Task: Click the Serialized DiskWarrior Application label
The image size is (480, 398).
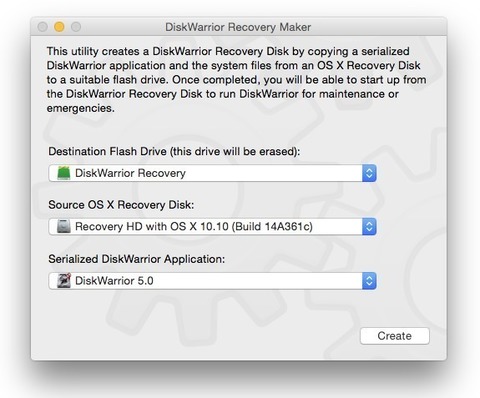Action: click(136, 259)
